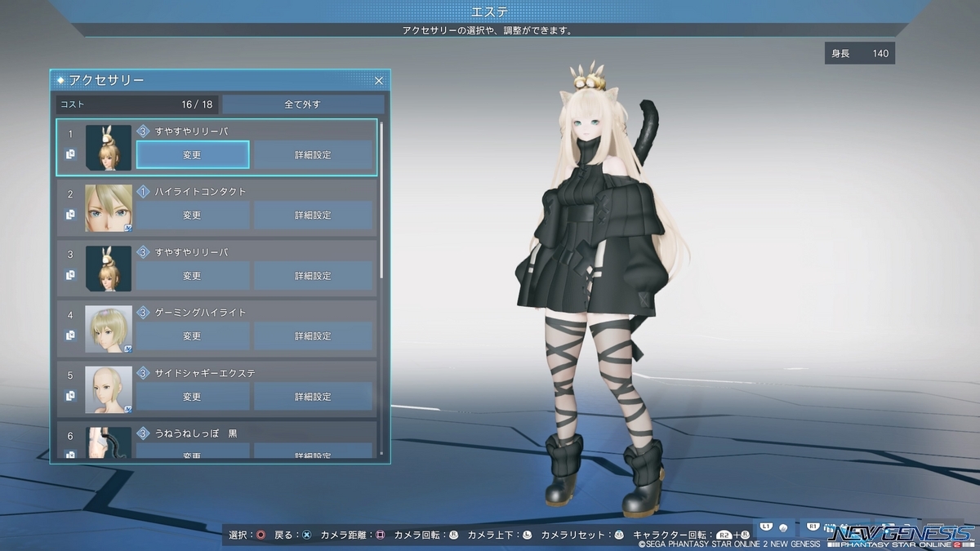This screenshot has width=980, height=551.
Task: Click the L1 shoulder button icon
Action: (x=767, y=527)
